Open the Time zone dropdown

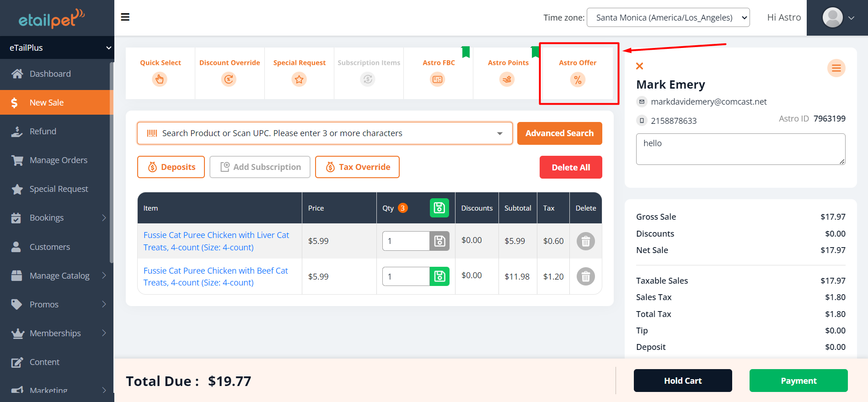(x=668, y=18)
